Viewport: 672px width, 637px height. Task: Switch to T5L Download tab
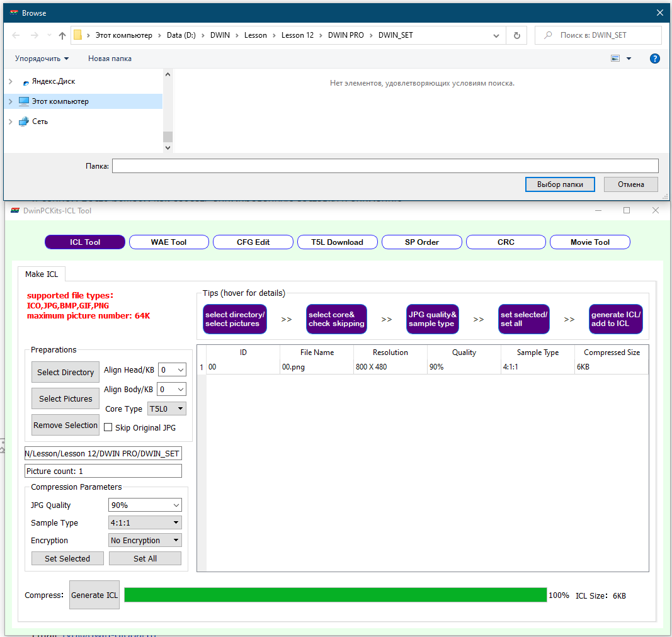tap(338, 242)
